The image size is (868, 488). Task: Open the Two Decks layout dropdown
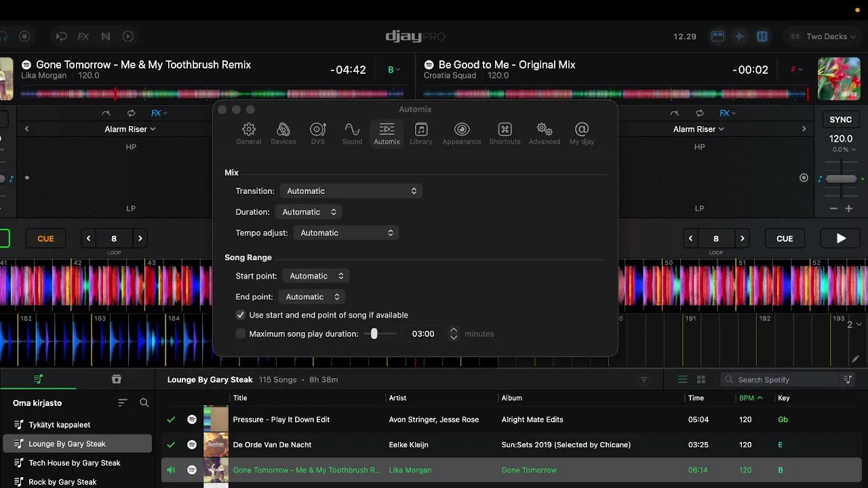tap(822, 37)
